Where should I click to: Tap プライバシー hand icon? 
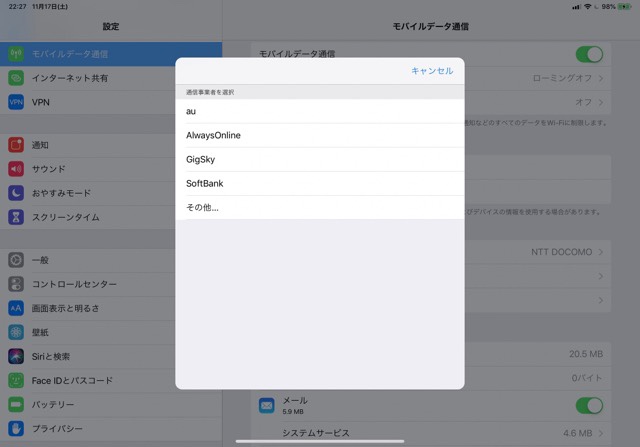[x=16, y=429]
